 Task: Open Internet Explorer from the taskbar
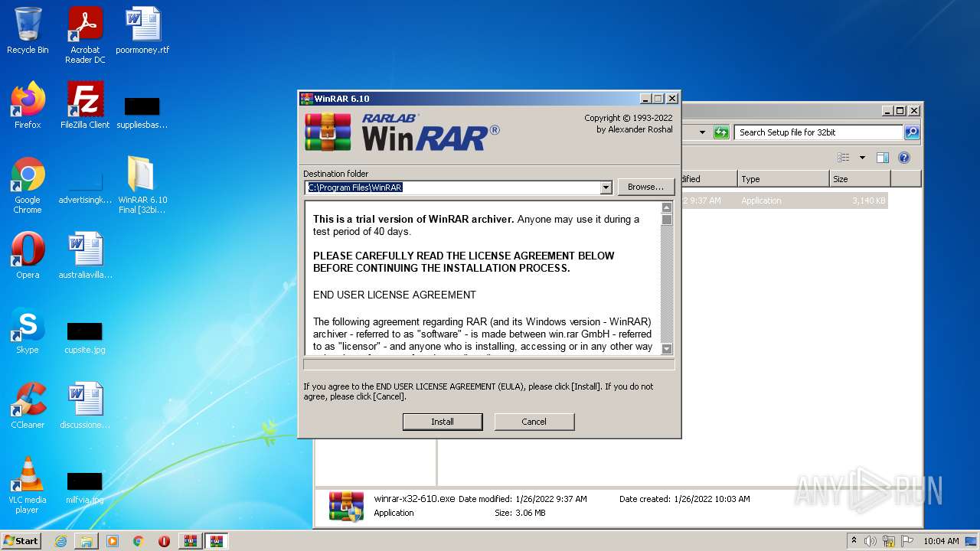click(60, 541)
